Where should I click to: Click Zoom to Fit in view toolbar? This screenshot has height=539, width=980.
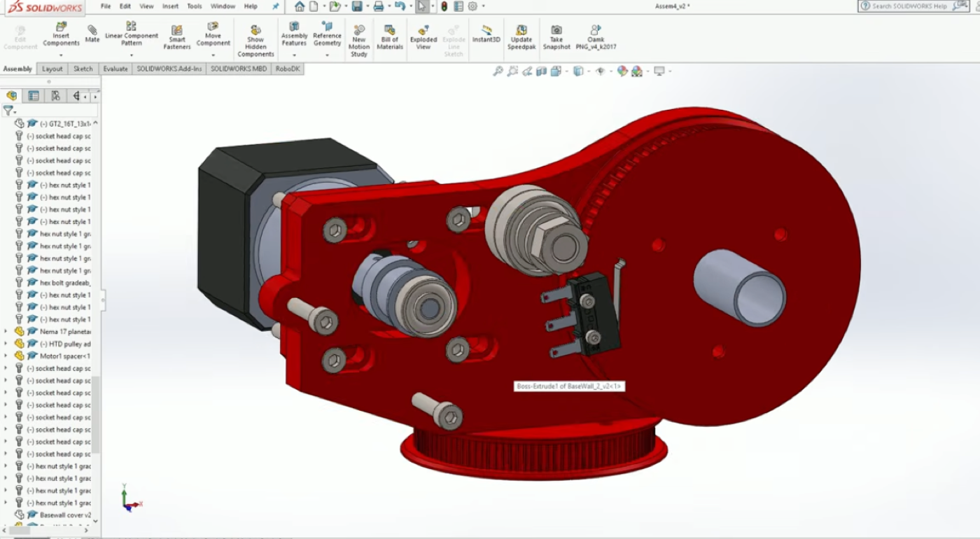498,71
